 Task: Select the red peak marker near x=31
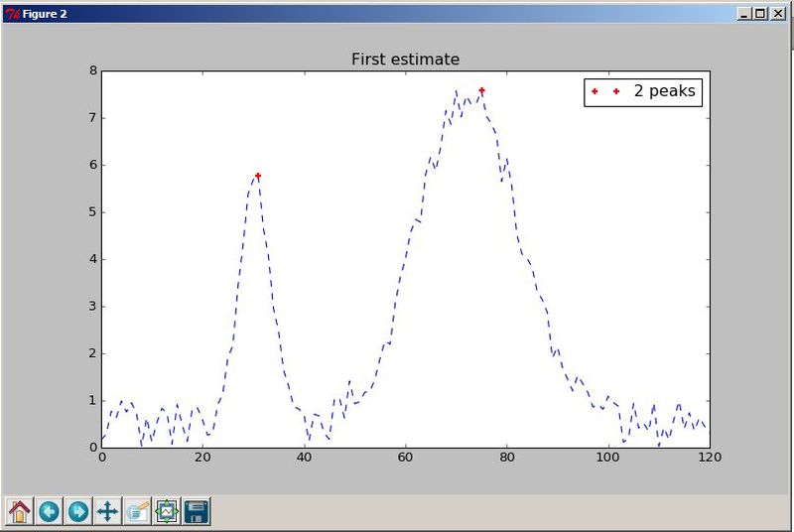click(258, 176)
